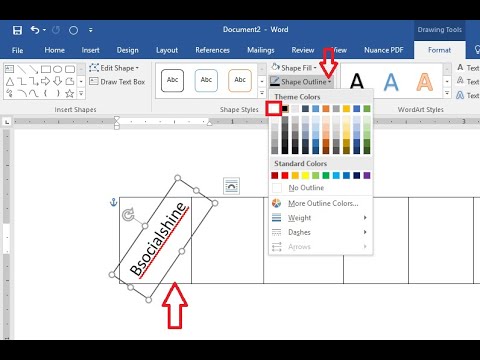Image resolution: width=480 pixels, height=360 pixels.
Task: Pick orange theme color in top row
Action: (326, 109)
